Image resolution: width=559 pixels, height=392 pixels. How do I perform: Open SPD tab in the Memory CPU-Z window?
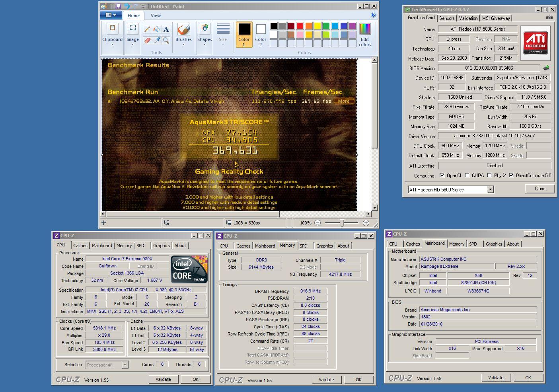tap(304, 246)
